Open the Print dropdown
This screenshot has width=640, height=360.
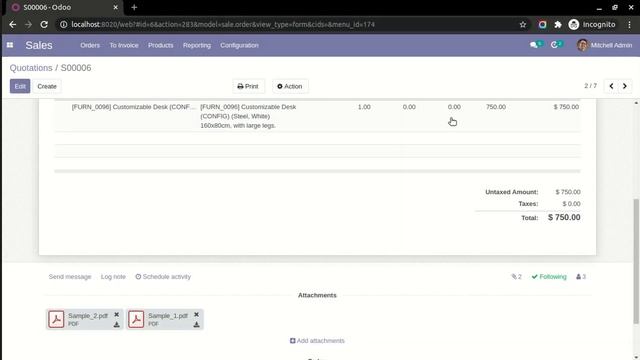248,86
